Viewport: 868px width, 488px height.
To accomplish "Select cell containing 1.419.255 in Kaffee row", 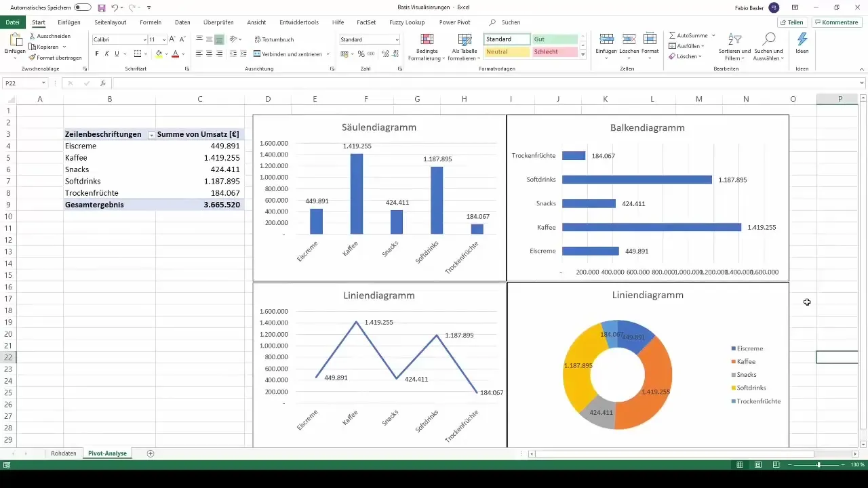I will point(199,158).
